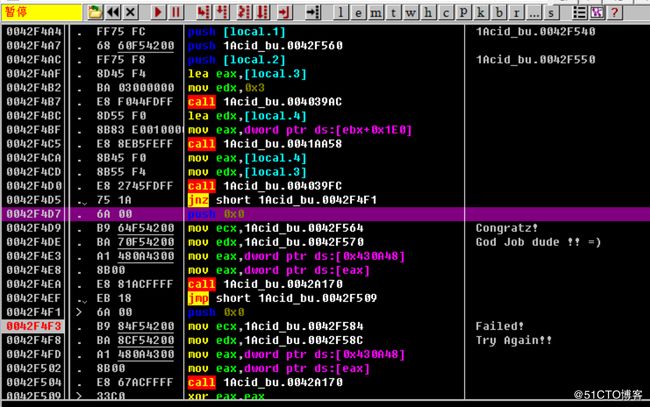Click the red breakpoint address 0042F4F3
This screenshot has height=407, width=650.
34,327
